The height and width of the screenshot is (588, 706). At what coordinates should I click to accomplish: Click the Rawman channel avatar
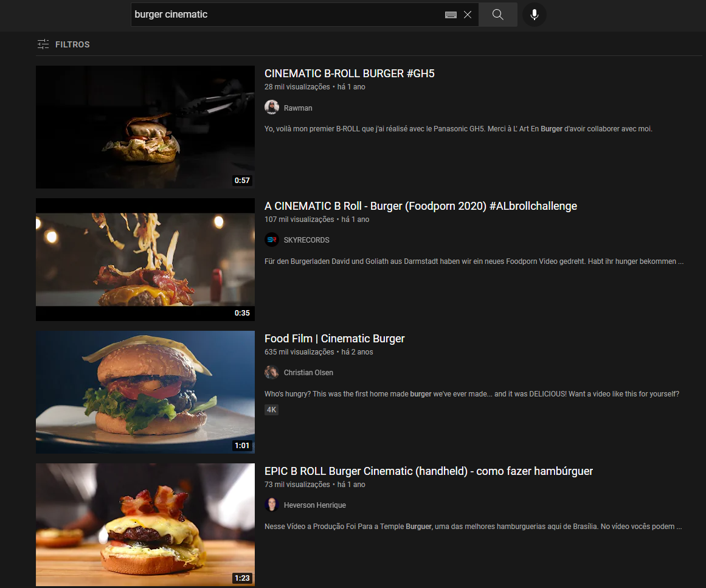click(x=272, y=108)
